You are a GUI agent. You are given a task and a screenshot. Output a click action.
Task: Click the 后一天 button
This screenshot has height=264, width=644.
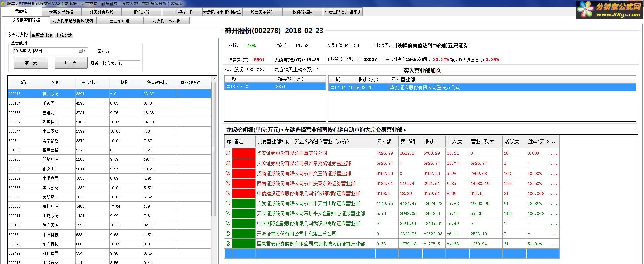tap(71, 63)
